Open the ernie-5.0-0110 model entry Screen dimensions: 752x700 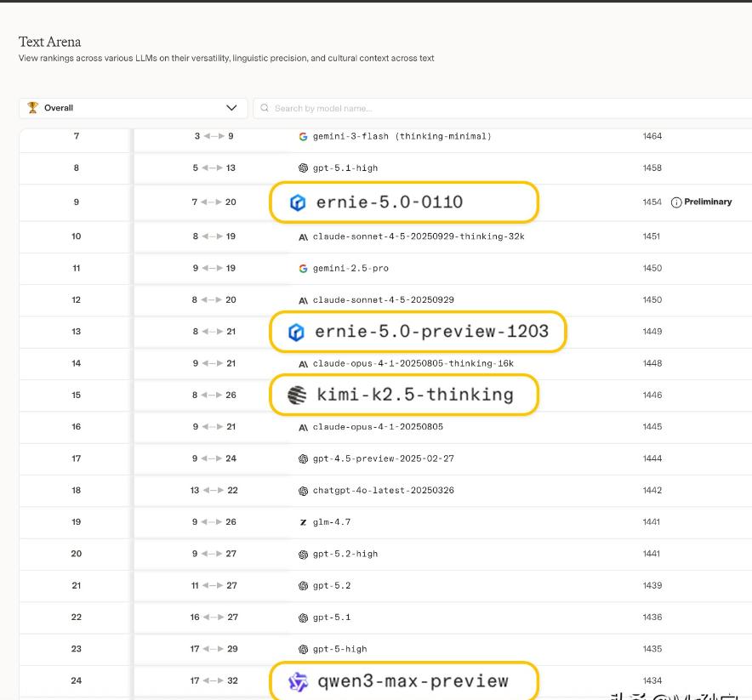(390, 202)
